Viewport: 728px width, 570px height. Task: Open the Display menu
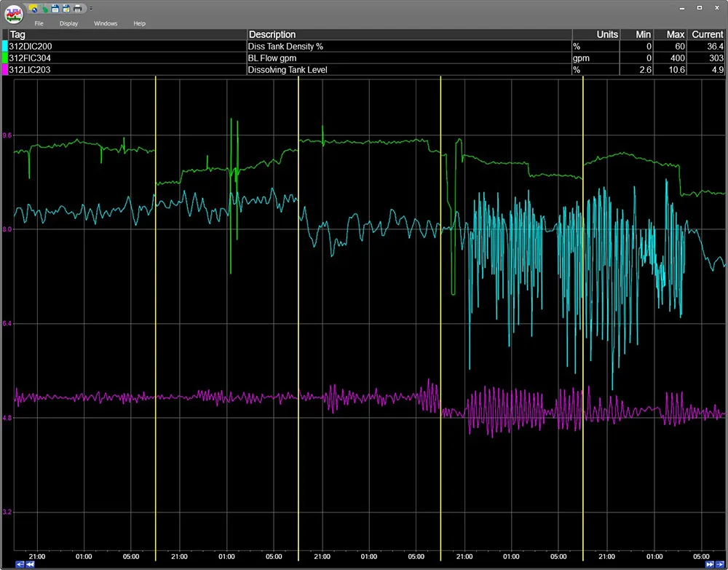click(69, 23)
